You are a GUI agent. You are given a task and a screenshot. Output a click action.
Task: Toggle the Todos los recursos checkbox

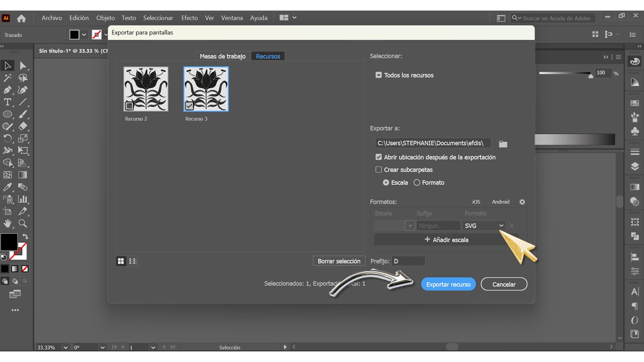pos(379,75)
